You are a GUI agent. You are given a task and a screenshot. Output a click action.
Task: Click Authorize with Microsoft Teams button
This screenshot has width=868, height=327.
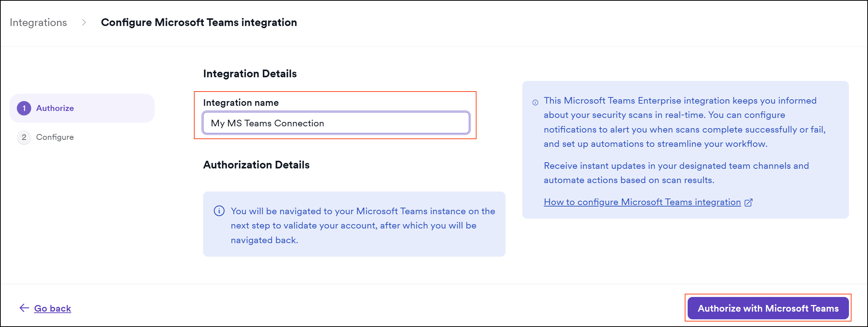(x=768, y=308)
